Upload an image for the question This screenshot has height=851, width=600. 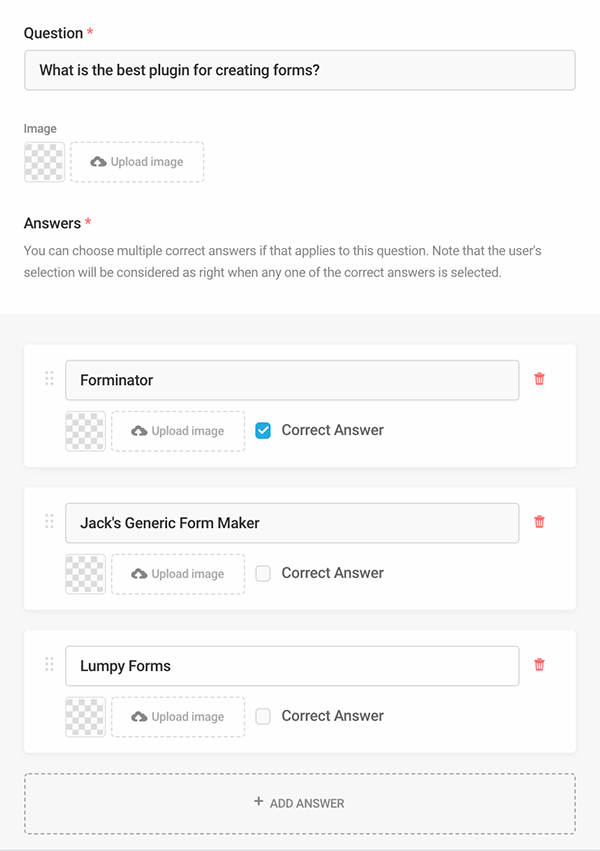pyautogui.click(x=137, y=162)
